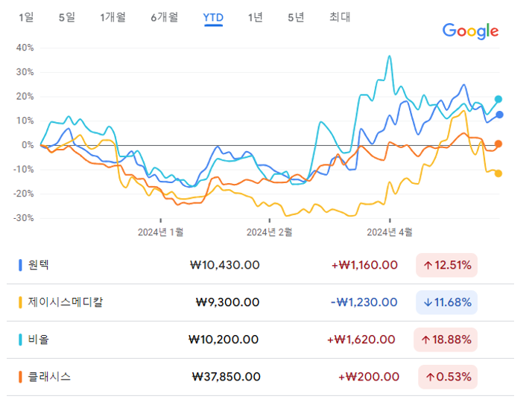Click the -30% y-axis label

[23, 218]
